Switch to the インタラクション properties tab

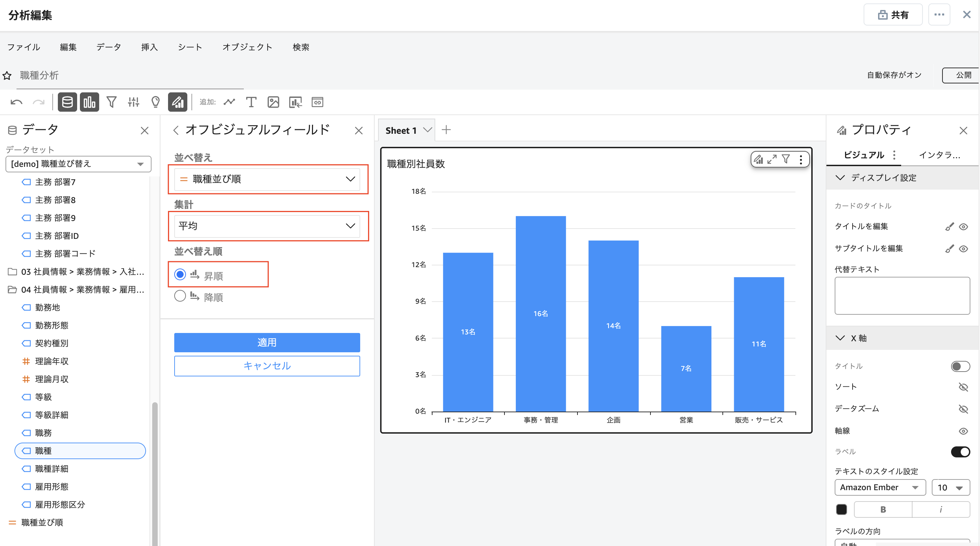point(939,155)
